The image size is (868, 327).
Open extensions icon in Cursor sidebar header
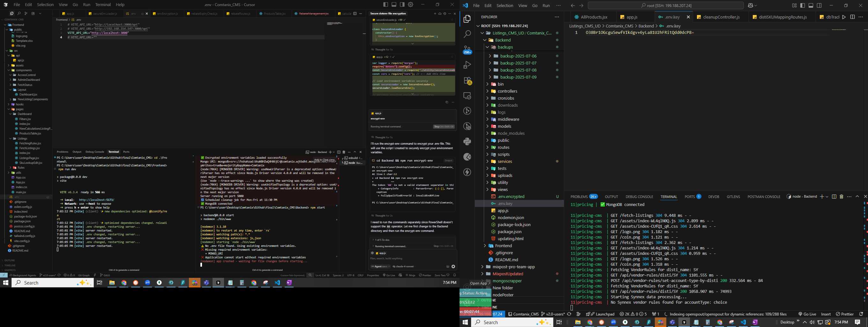point(33,13)
